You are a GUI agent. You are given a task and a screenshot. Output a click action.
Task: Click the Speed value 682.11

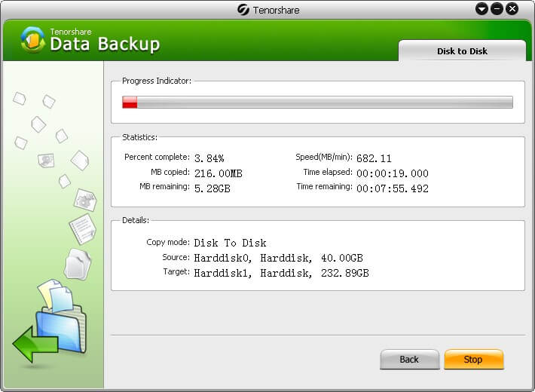point(374,158)
